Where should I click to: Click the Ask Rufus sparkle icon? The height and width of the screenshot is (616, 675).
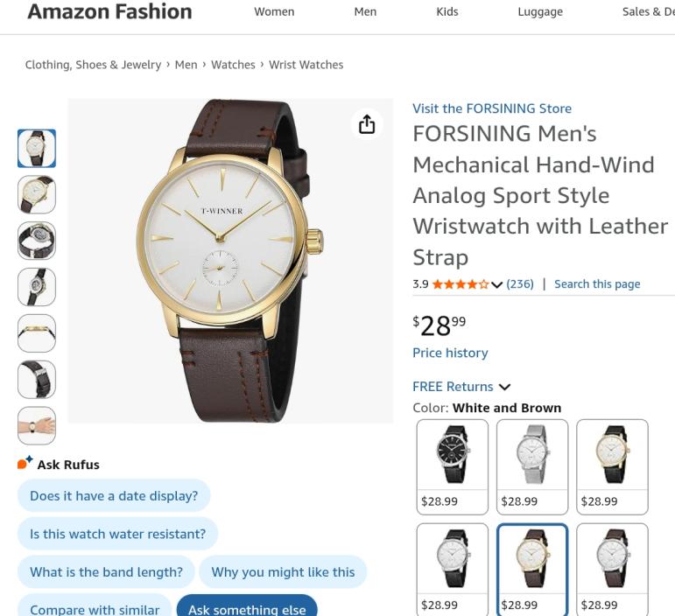pyautogui.click(x=25, y=463)
